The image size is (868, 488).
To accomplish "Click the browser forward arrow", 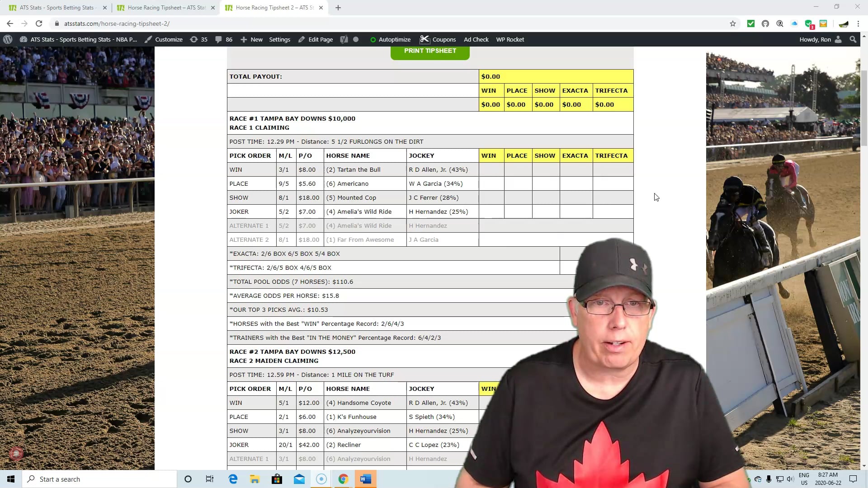I will (24, 23).
